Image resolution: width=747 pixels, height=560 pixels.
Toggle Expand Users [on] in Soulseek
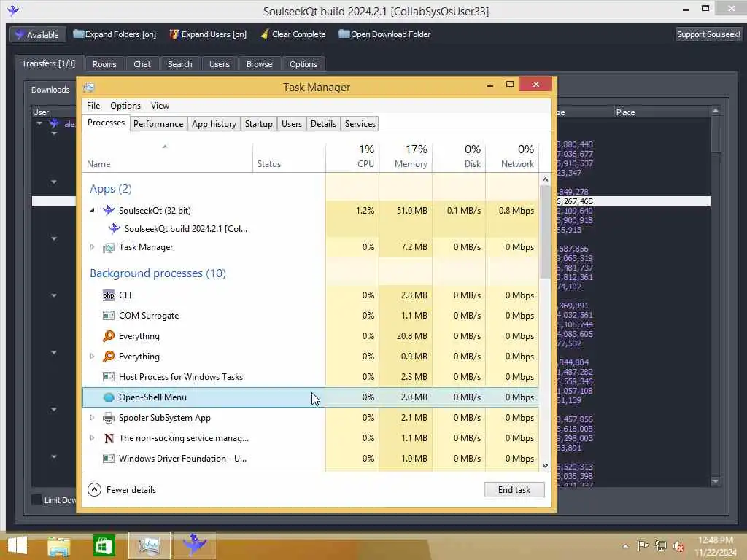[208, 34]
